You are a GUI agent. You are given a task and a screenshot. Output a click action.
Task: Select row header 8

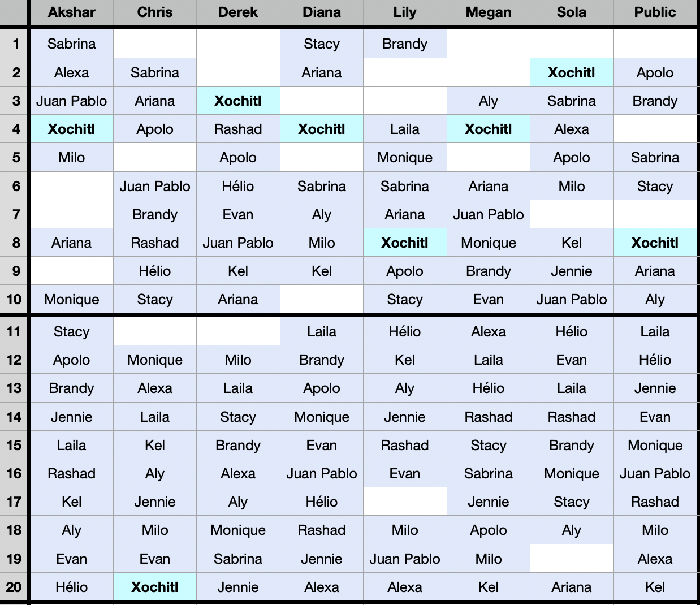point(14,243)
